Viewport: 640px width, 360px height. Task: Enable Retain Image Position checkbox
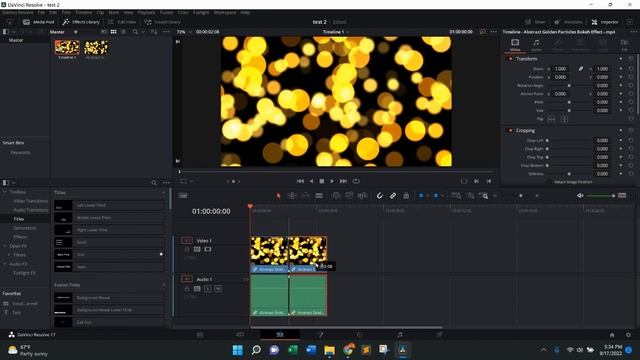point(549,182)
